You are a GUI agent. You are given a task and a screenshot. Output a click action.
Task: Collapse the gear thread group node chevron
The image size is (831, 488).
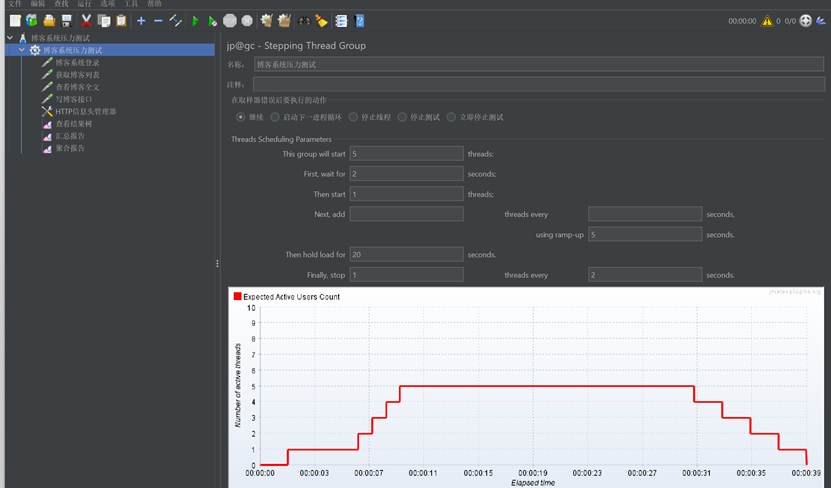click(x=22, y=50)
